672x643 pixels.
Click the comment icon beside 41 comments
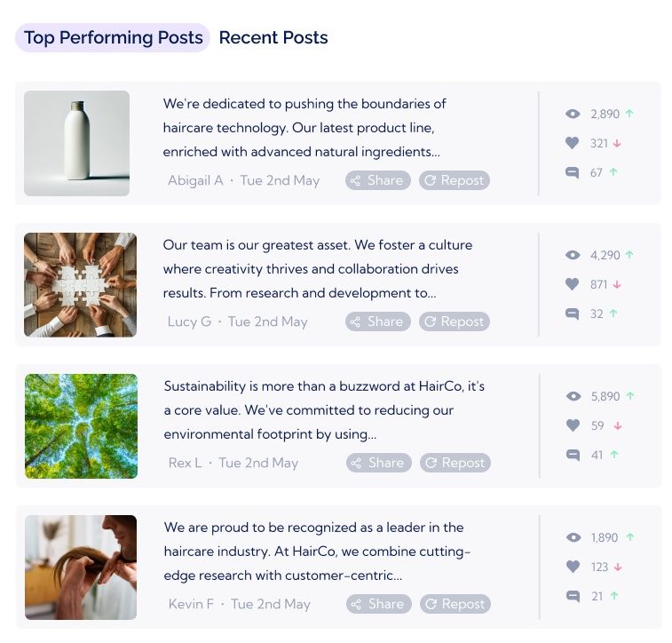(573, 455)
